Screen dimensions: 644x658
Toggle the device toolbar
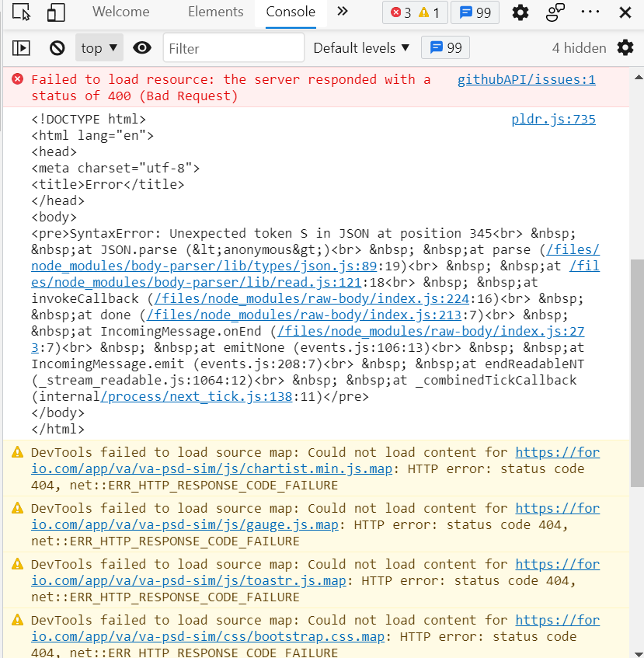click(55, 12)
